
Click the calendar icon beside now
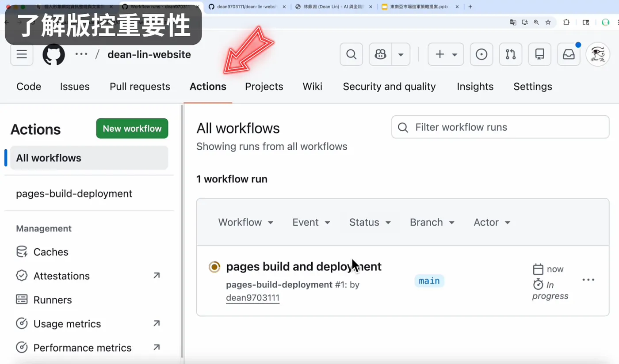[538, 269]
